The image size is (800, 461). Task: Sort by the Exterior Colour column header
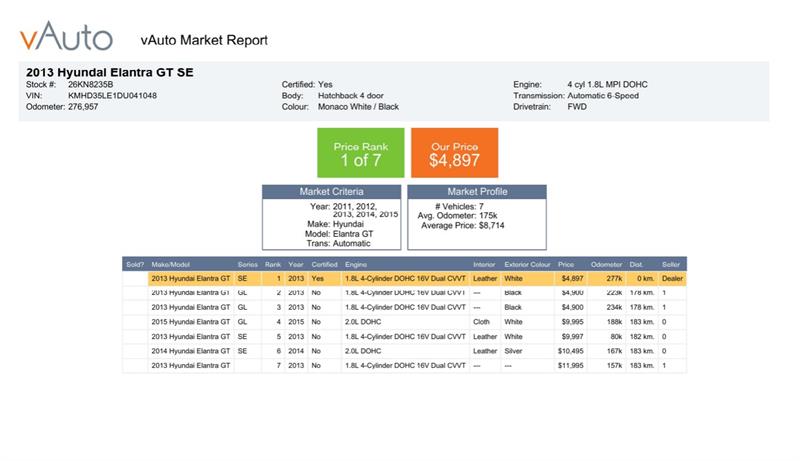click(x=528, y=265)
